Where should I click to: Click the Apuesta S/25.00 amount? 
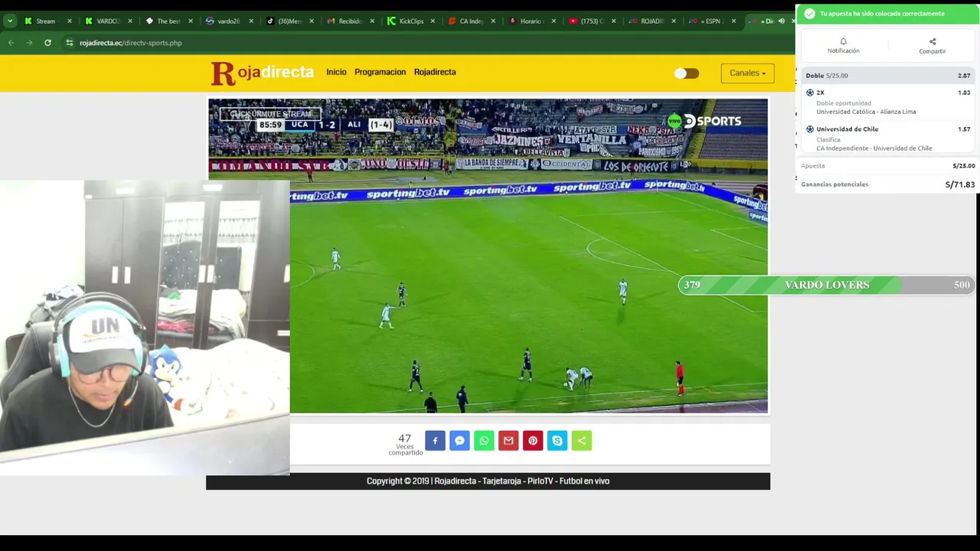(x=963, y=166)
